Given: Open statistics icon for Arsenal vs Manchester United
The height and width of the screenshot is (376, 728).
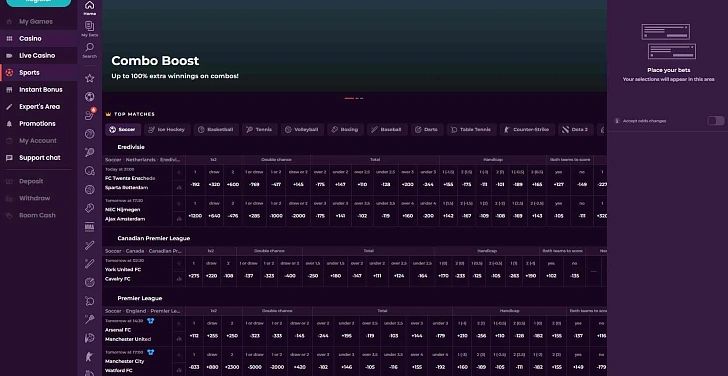Looking at the screenshot, I should tap(179, 339).
